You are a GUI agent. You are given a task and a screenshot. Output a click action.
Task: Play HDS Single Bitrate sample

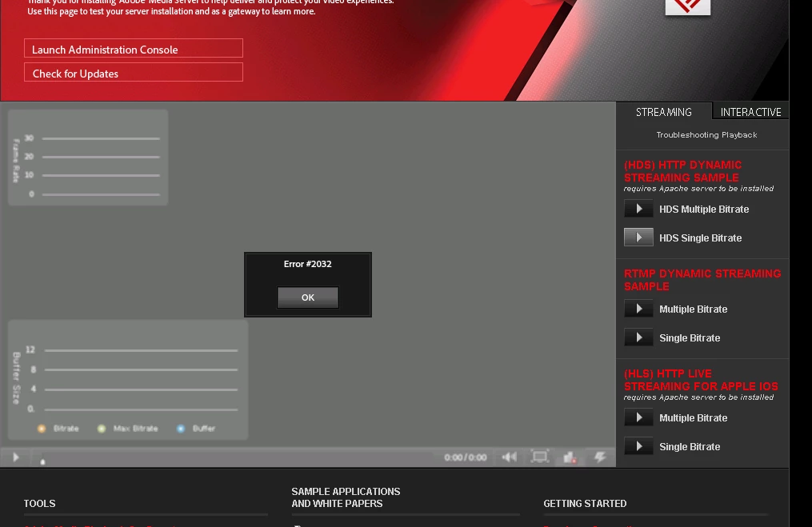click(638, 238)
